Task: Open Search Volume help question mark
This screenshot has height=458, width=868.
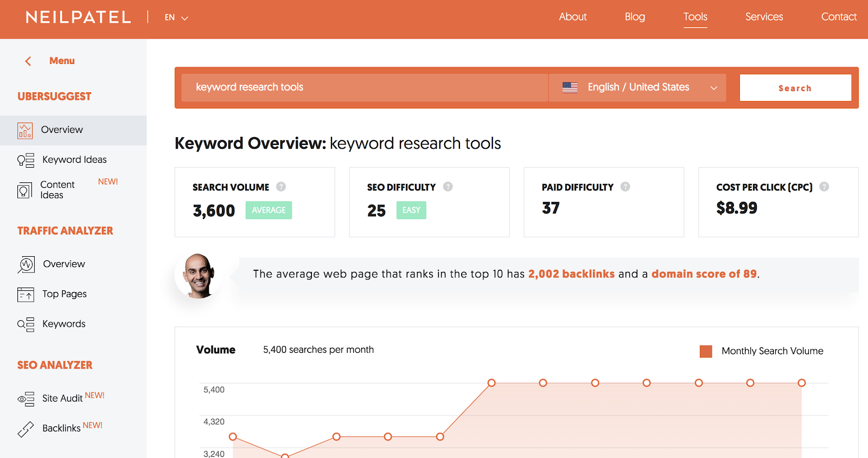Action: tap(281, 187)
